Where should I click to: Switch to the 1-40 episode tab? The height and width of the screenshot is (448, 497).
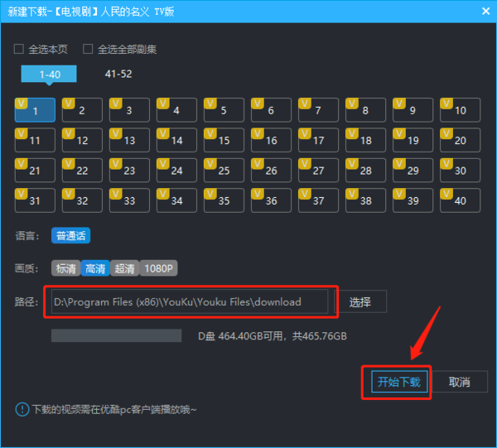(49, 75)
